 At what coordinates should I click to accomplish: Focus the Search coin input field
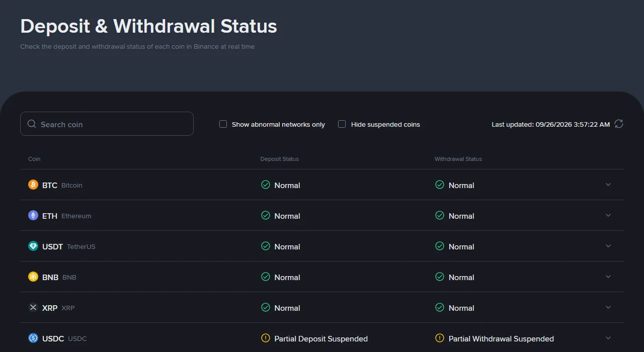pyautogui.click(x=107, y=124)
